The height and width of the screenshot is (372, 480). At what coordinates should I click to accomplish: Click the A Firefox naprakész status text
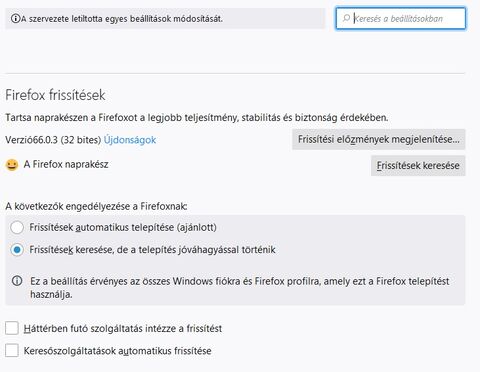[x=66, y=164]
